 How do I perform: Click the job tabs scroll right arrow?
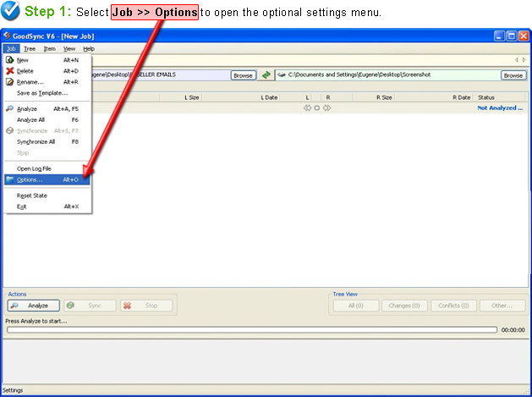tap(524, 60)
